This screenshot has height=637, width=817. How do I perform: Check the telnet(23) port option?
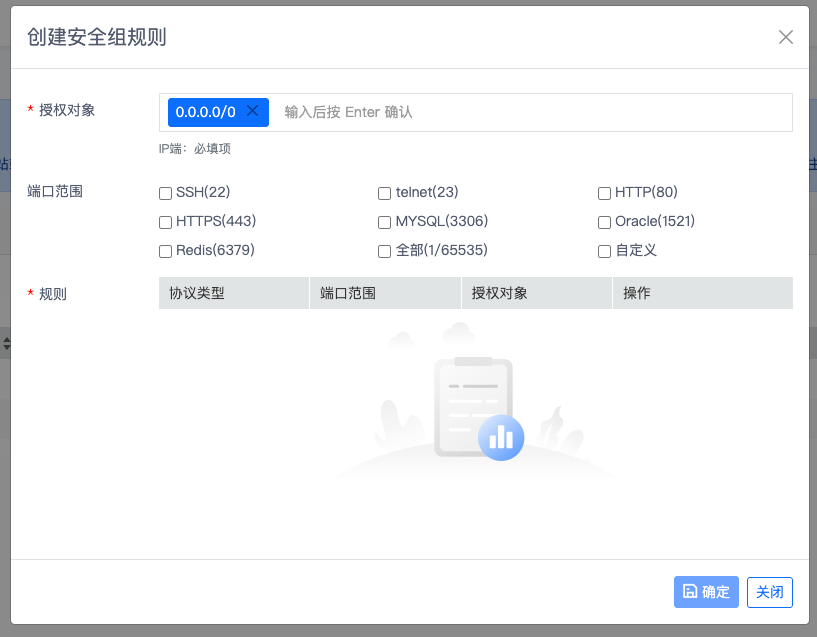click(385, 193)
